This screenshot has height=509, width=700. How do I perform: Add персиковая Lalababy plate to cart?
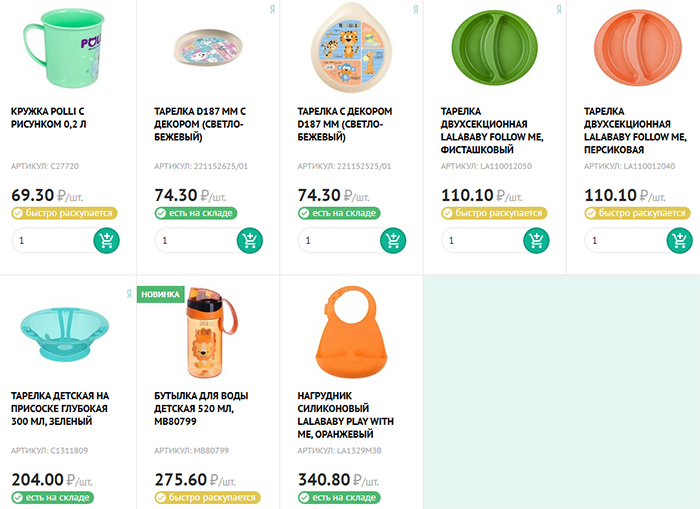click(x=679, y=241)
